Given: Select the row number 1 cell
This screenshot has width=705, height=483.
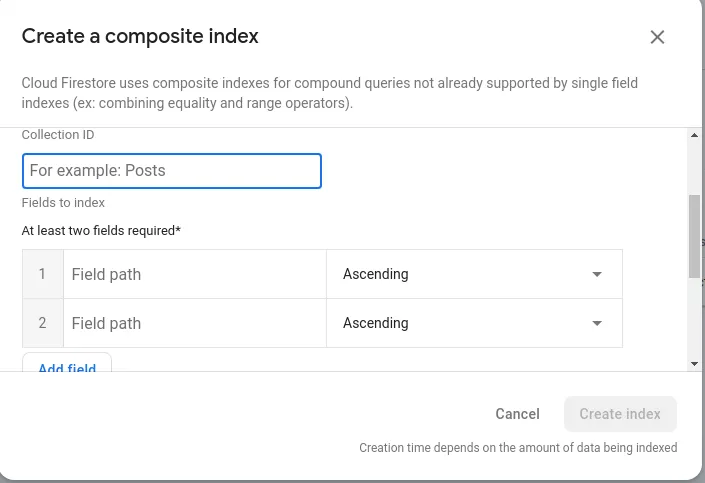Looking at the screenshot, I should coord(43,275).
